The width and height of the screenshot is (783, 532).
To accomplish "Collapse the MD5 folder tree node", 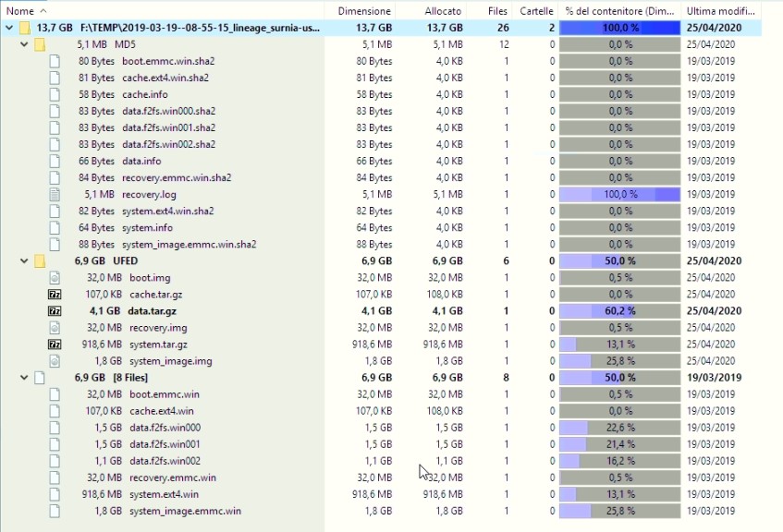I will point(25,44).
